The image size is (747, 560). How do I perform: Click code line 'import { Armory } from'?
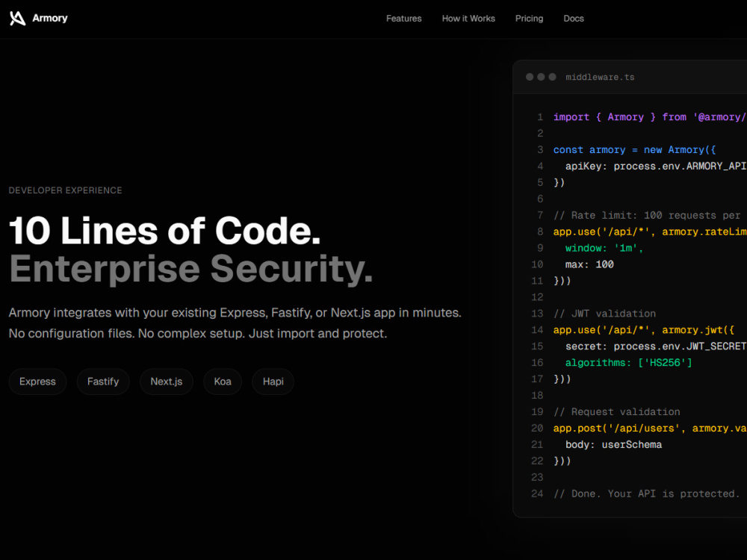click(x=650, y=117)
